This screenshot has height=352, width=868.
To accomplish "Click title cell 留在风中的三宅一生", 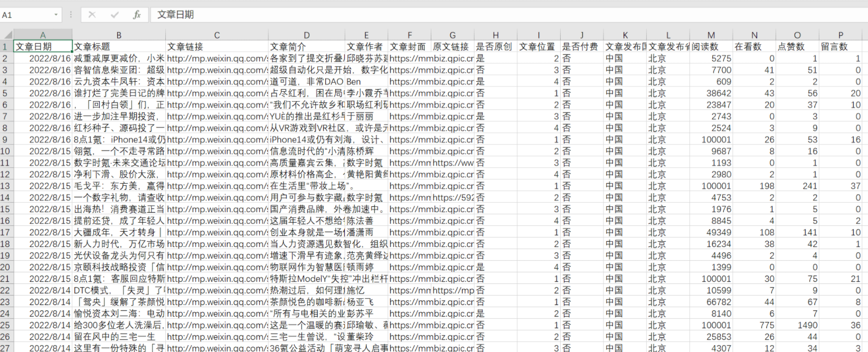I will 119,337.
